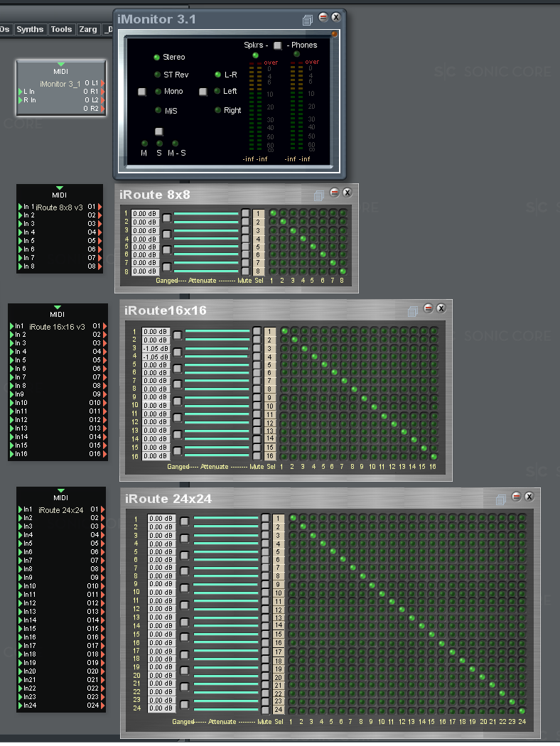The height and width of the screenshot is (746, 560).
Task: Select In24 port on iRoute 24x24 module
Action: point(21,706)
